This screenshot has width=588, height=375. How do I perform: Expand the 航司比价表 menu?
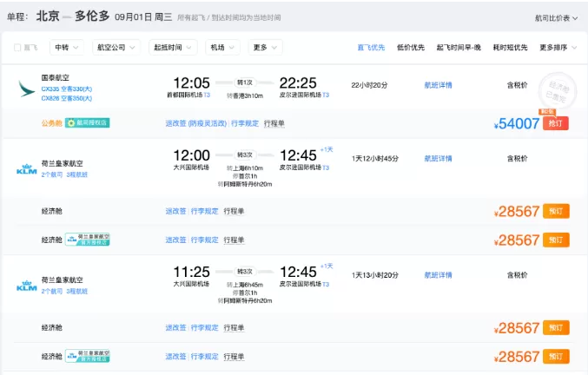[x=556, y=18]
